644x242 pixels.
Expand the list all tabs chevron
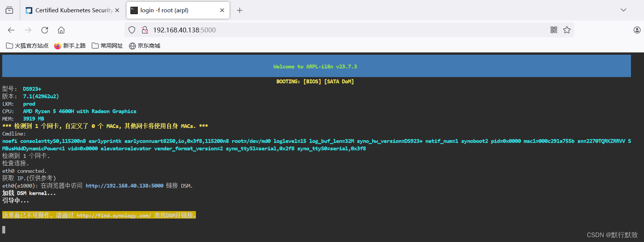pyautogui.click(x=624, y=10)
